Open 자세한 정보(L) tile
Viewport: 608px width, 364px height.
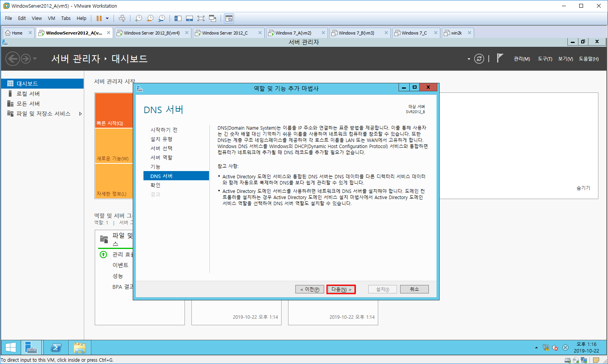114,181
